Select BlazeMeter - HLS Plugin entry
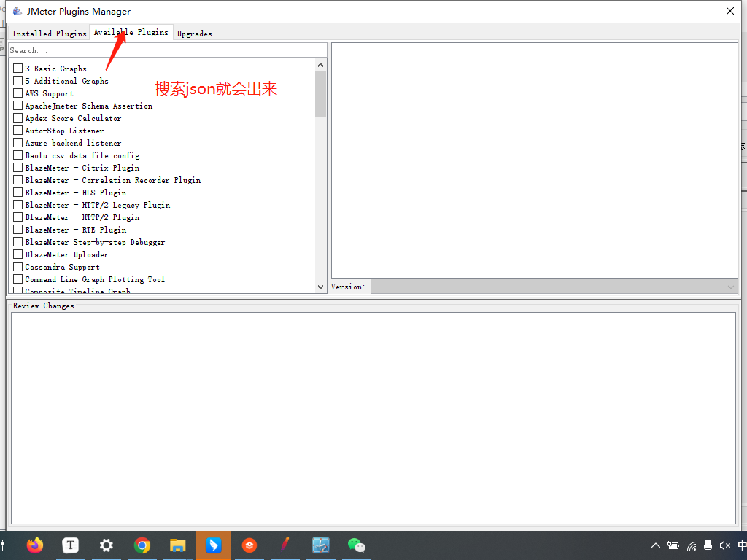This screenshot has height=560, width=747. click(76, 192)
